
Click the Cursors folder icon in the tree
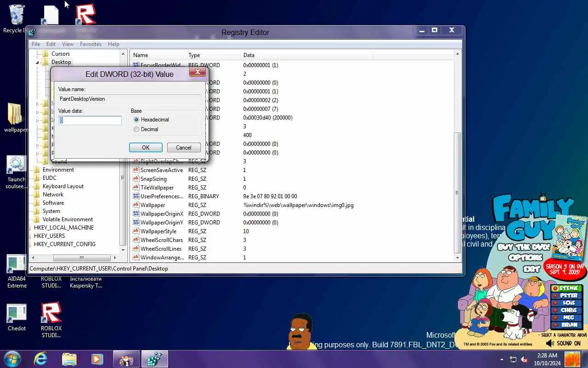tap(45, 54)
